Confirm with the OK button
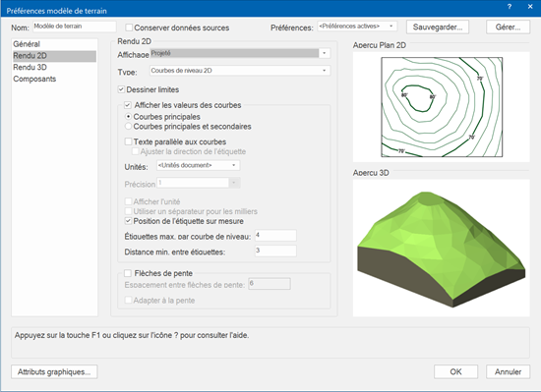The image size is (541, 392). click(x=455, y=372)
